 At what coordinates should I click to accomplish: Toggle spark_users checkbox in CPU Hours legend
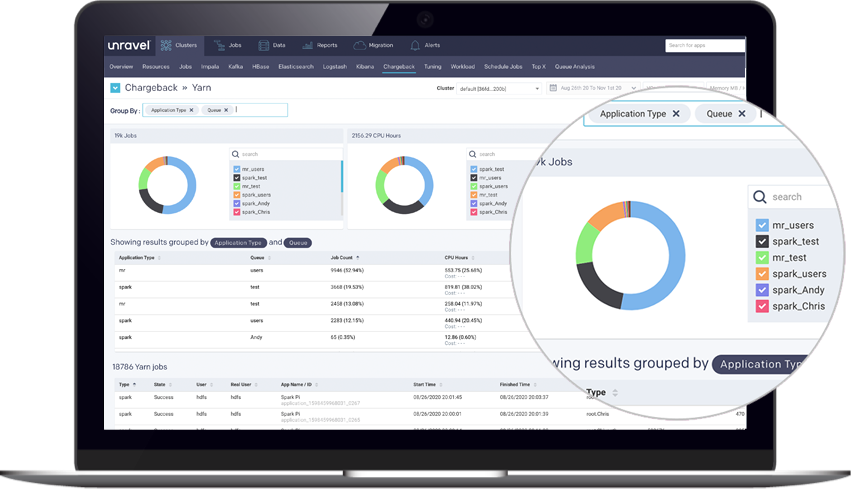point(474,186)
